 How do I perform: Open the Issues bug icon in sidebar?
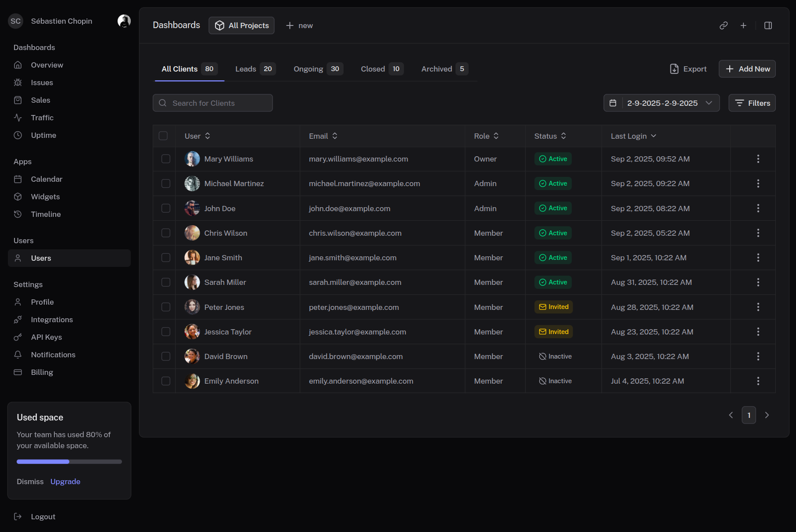[x=18, y=83]
